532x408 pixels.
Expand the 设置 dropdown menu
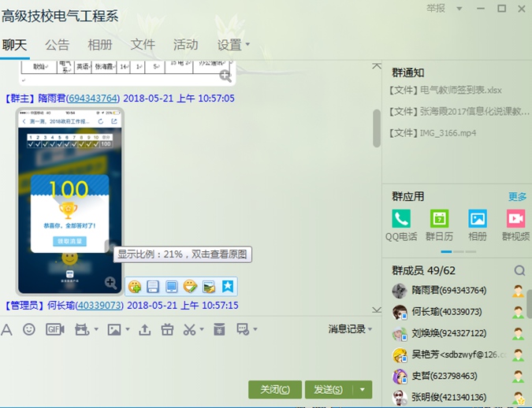click(x=247, y=45)
